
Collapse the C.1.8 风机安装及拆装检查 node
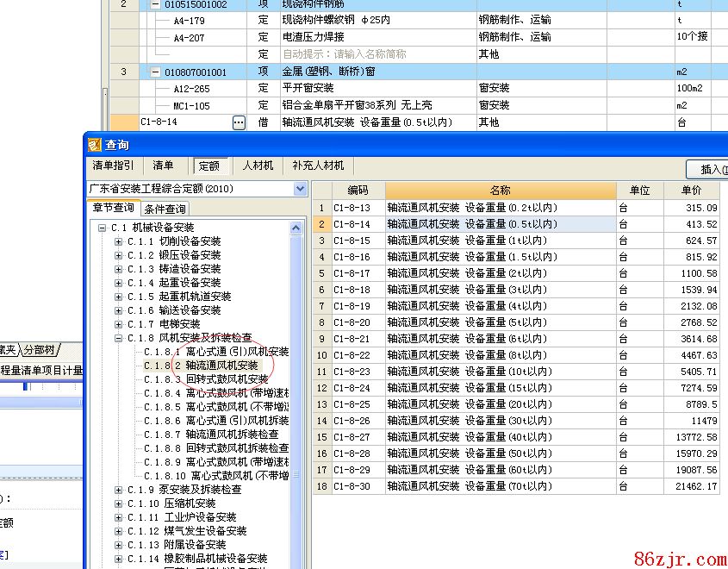click(x=118, y=338)
